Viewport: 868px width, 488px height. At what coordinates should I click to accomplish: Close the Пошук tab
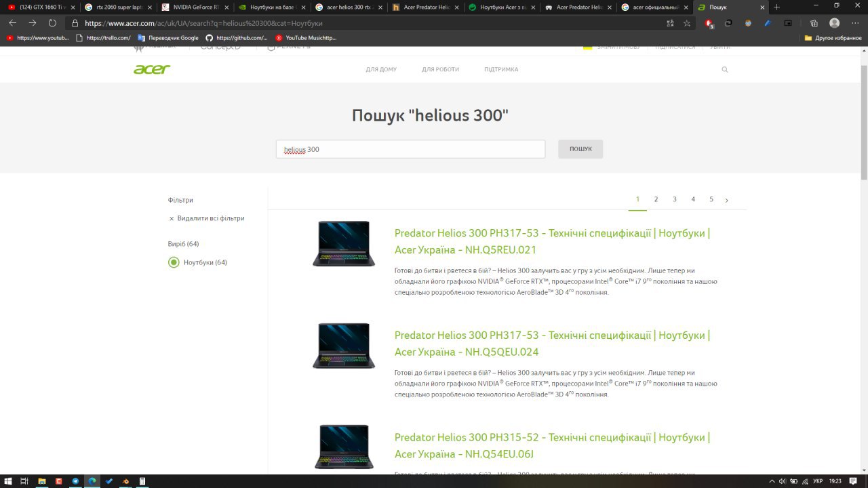(762, 7)
